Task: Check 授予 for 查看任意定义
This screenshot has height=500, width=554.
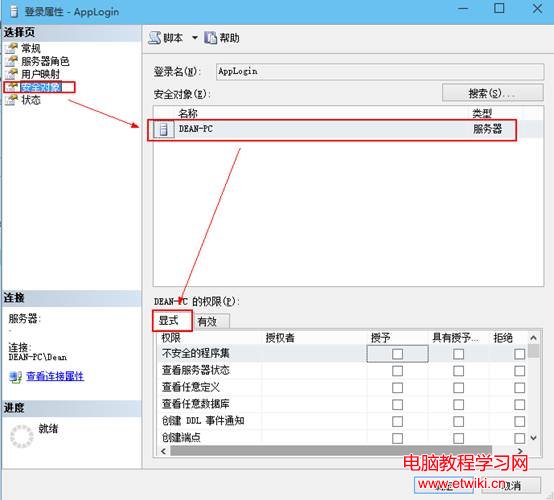Action: (397, 388)
